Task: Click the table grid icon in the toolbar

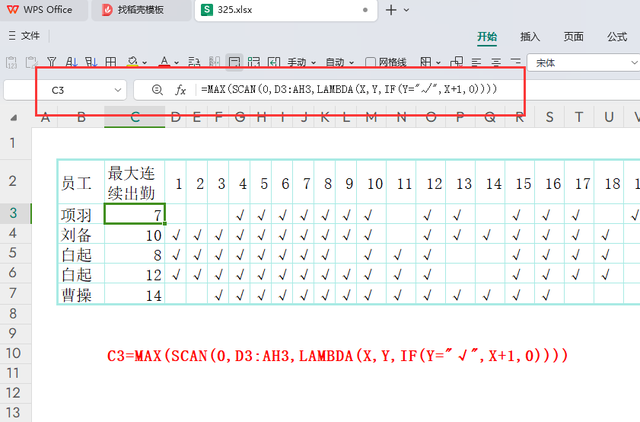Action: (111, 62)
